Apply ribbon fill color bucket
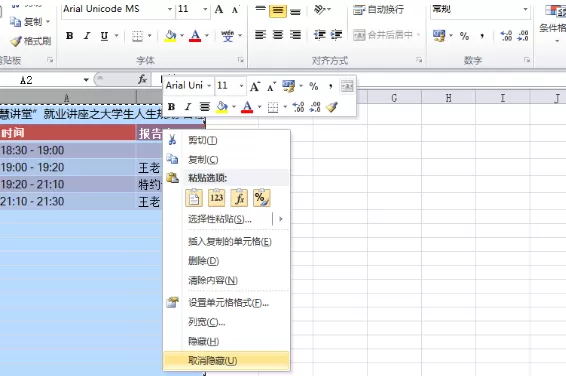The width and height of the screenshot is (566, 376). (170, 36)
